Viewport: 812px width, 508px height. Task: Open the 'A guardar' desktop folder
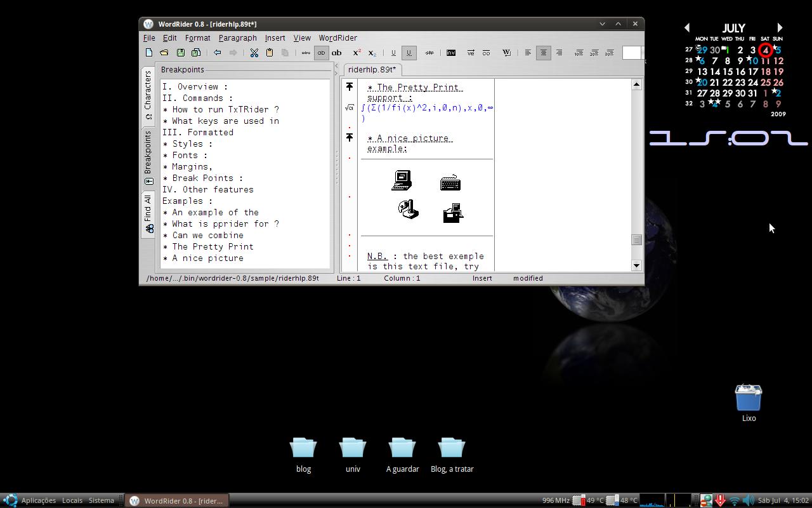pos(402,455)
